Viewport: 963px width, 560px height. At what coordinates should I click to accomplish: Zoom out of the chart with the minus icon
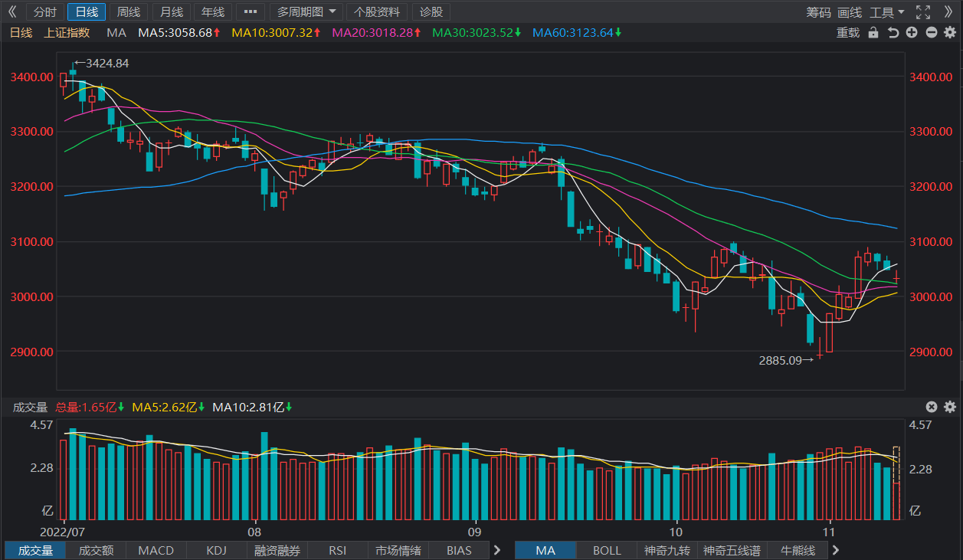tap(929, 34)
